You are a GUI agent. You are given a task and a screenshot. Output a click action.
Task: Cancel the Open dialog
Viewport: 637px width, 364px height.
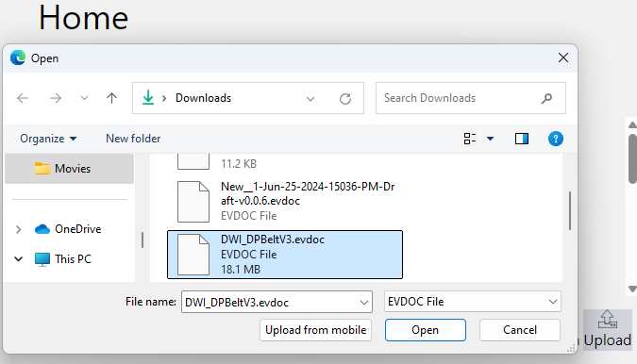coord(520,330)
